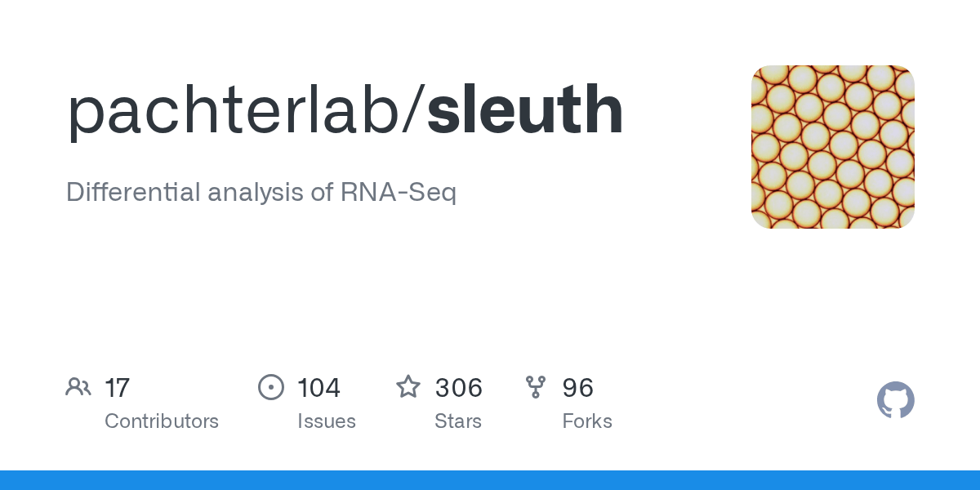Go to the "Issues" label

click(327, 421)
